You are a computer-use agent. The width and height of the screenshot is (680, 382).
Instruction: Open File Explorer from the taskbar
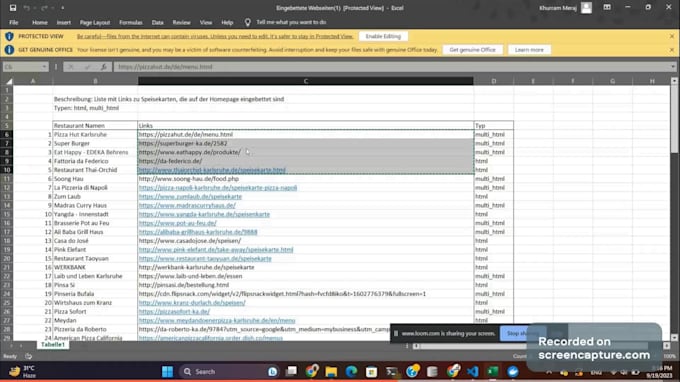(x=331, y=372)
